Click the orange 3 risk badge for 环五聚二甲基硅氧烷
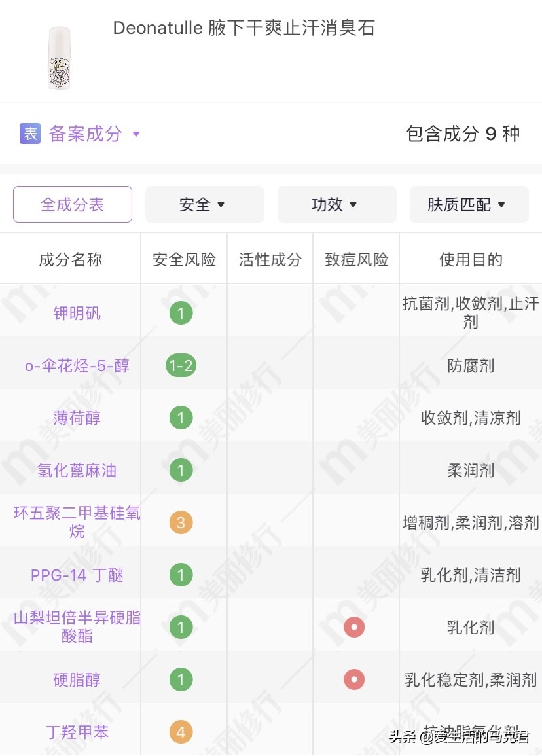The height and width of the screenshot is (756, 542). [x=181, y=522]
